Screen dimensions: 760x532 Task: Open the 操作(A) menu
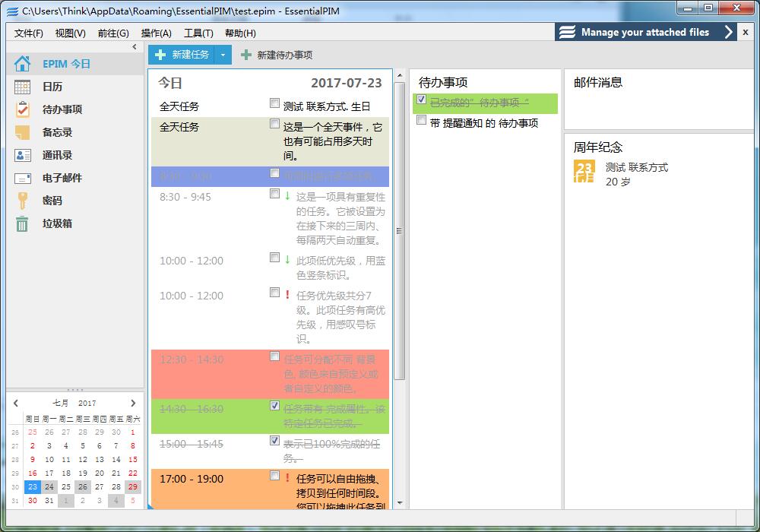coord(156,33)
